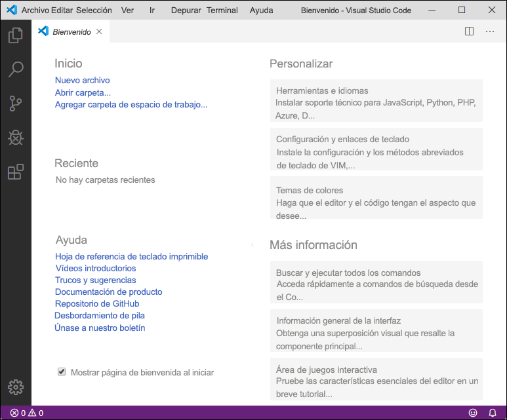
Task: Open Hoja de referencia de teclado imprimible
Action: 132,257
